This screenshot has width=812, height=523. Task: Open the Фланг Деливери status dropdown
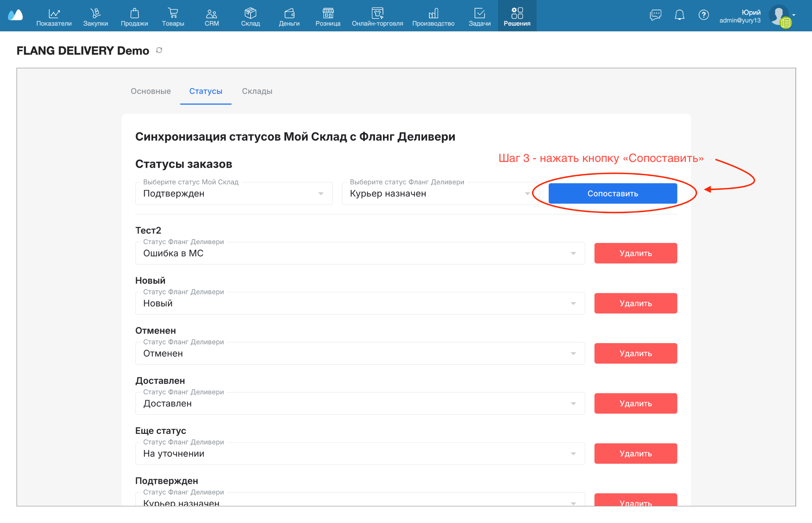440,193
